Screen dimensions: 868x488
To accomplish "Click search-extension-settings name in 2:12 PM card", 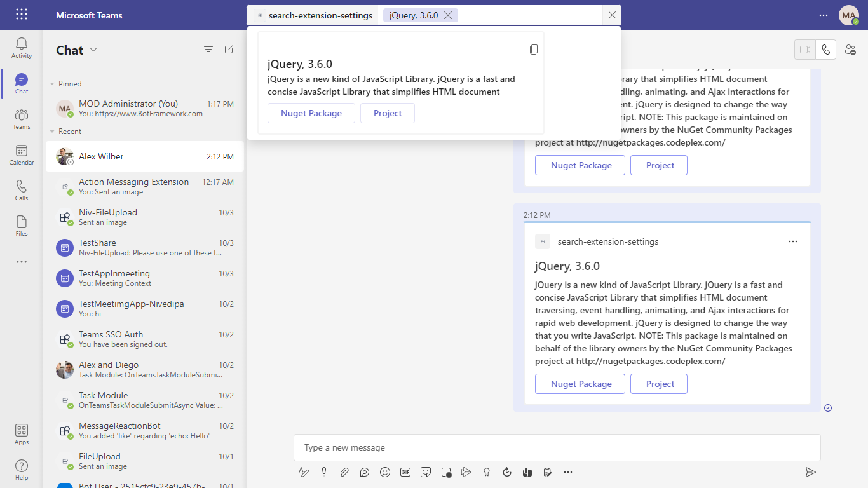I will point(608,241).
